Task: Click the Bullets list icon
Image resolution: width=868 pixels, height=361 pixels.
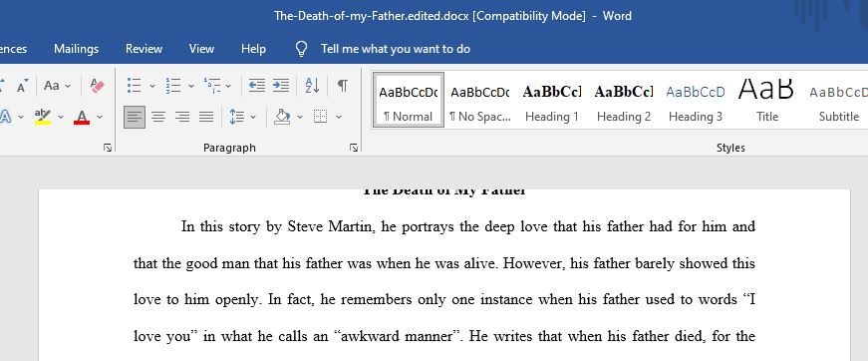Action: pyautogui.click(x=134, y=86)
